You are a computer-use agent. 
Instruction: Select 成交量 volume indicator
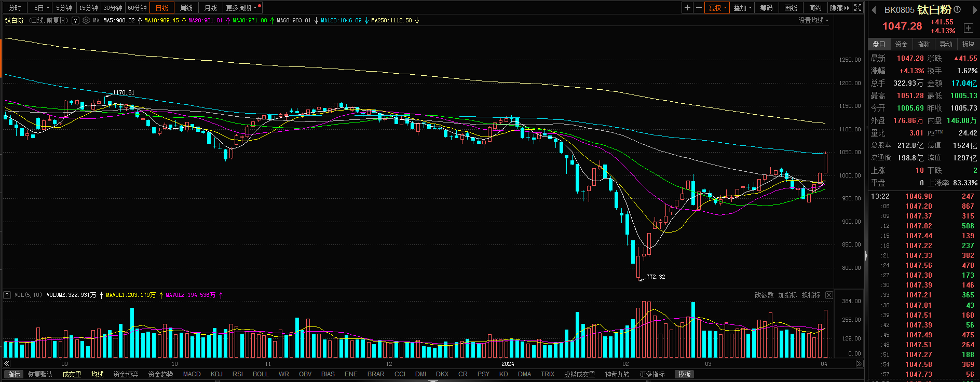coord(72,374)
